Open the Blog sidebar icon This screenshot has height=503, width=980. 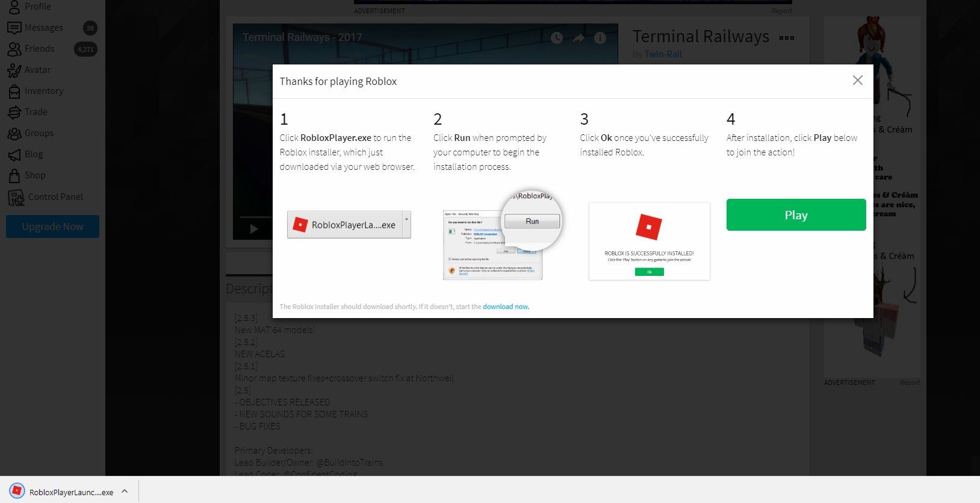click(14, 155)
